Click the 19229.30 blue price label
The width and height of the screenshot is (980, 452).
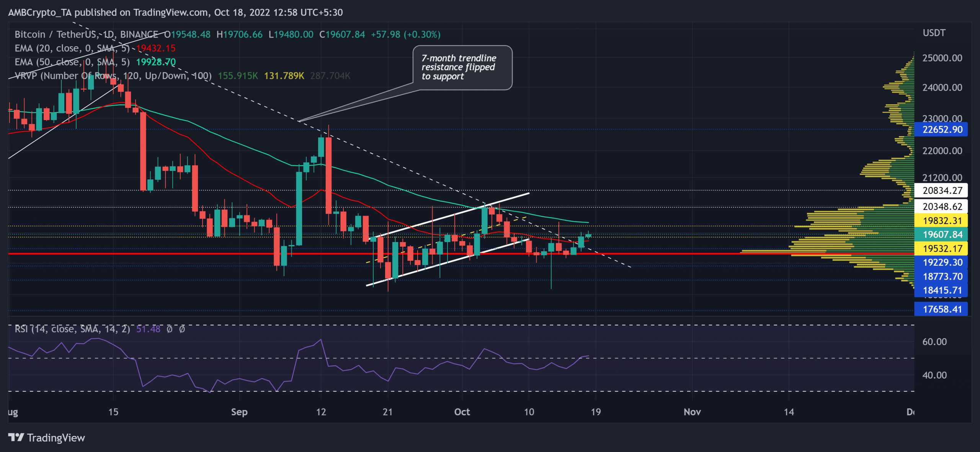point(941,262)
